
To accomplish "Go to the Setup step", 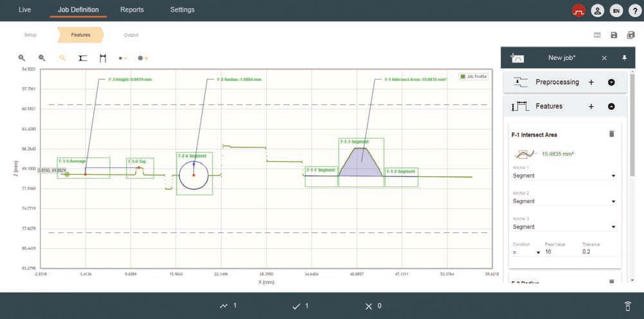I will 30,35.
